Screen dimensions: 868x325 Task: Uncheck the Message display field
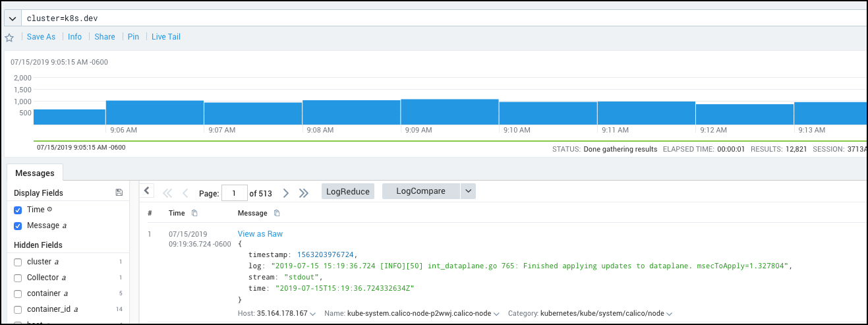[x=18, y=225]
